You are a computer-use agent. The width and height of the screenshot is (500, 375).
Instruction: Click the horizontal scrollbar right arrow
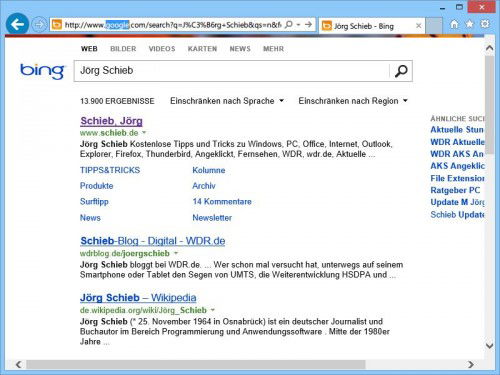pos(470,364)
